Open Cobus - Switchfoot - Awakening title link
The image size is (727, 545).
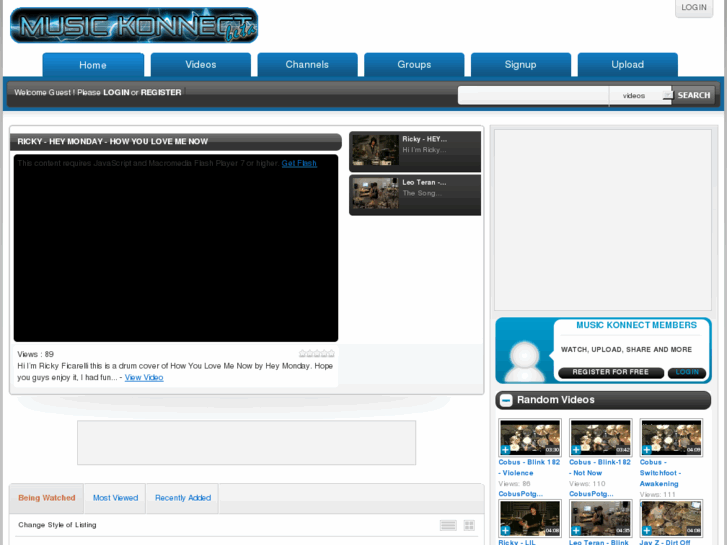660,473
